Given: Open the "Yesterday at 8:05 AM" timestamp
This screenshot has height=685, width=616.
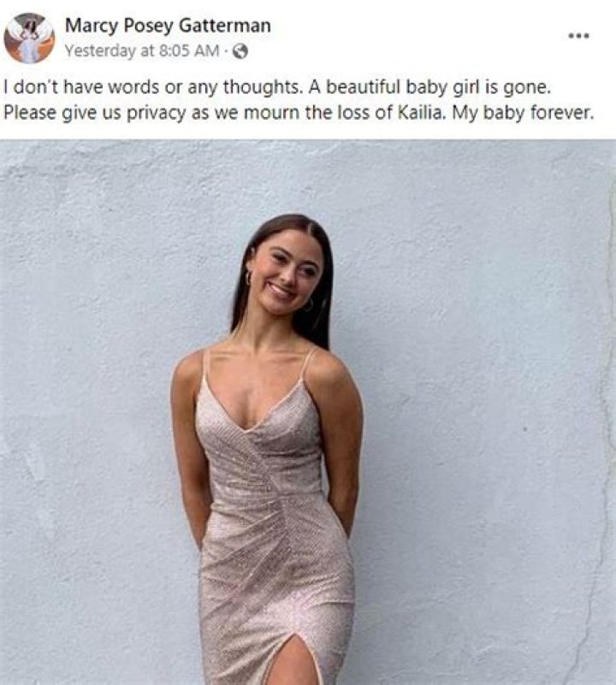Looking at the screenshot, I should [142, 51].
